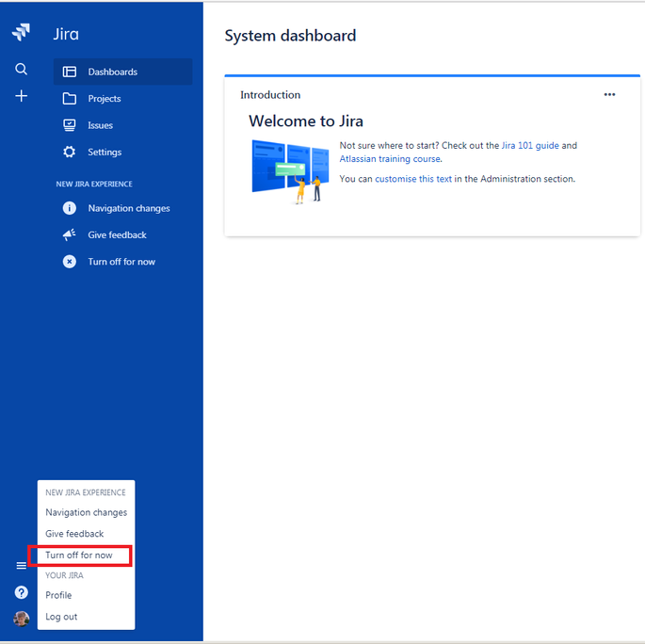Viewport: 645px width, 644px height.
Task: Open search with the magnifier icon
Action: [x=21, y=69]
